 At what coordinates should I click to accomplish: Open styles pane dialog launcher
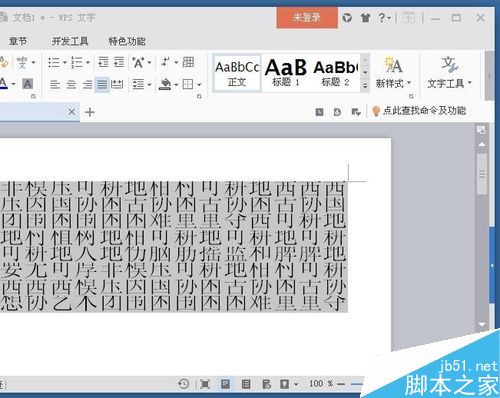411,96
